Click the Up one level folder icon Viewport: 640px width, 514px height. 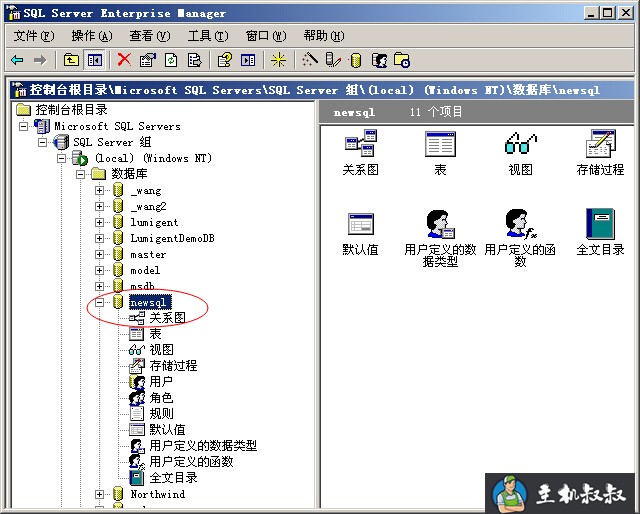pyautogui.click(x=71, y=60)
